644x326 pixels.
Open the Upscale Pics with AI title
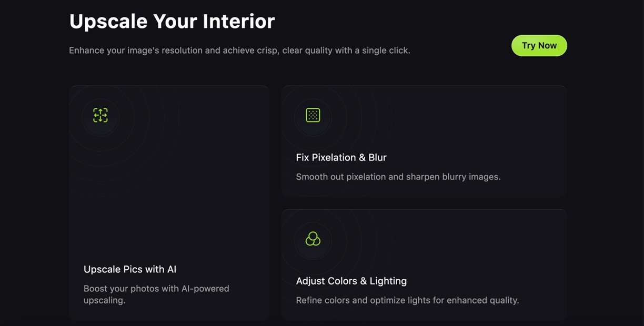click(x=130, y=269)
